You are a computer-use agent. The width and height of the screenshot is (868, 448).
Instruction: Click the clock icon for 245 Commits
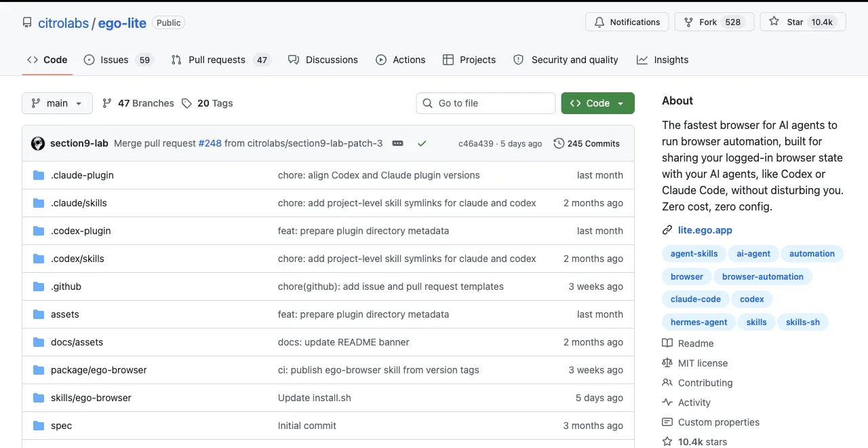pos(559,143)
